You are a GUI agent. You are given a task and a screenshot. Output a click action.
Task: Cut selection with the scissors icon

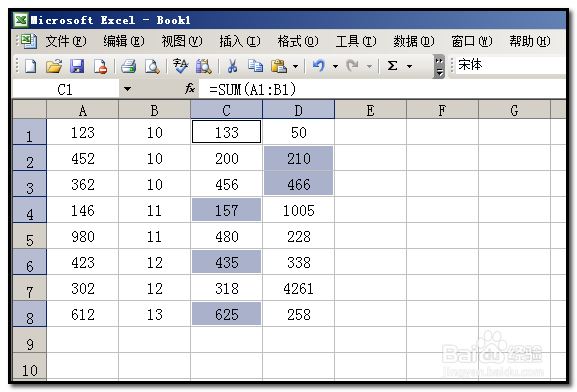click(x=232, y=66)
